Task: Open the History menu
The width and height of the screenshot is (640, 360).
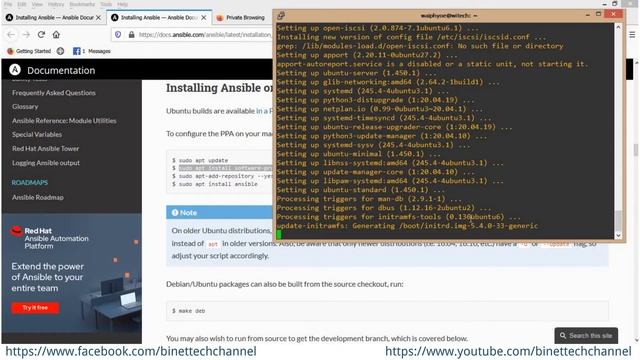Action: pyautogui.click(x=56, y=4)
